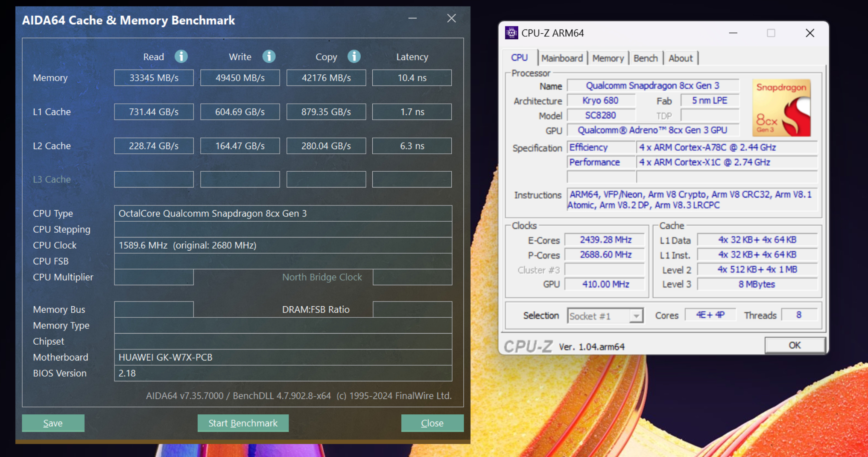Click the Efficiency spec 4 x ARM Cortex-A78C
Screen dimensions: 868x457
click(727, 147)
